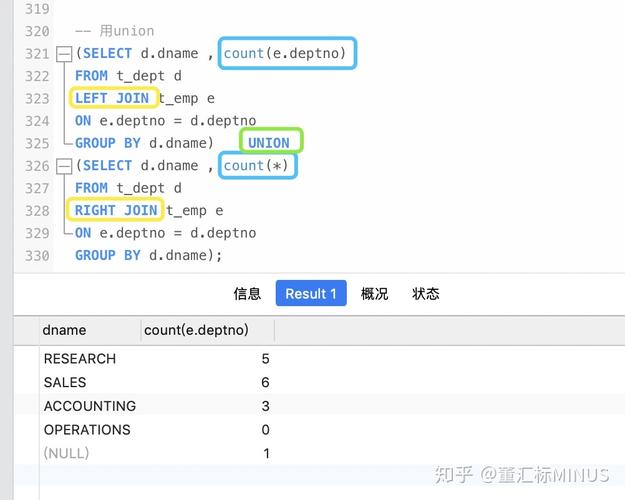Viewport: 625px width, 500px height.
Task: Select the ACCOUNTING row cell
Action: pyautogui.click(x=90, y=406)
